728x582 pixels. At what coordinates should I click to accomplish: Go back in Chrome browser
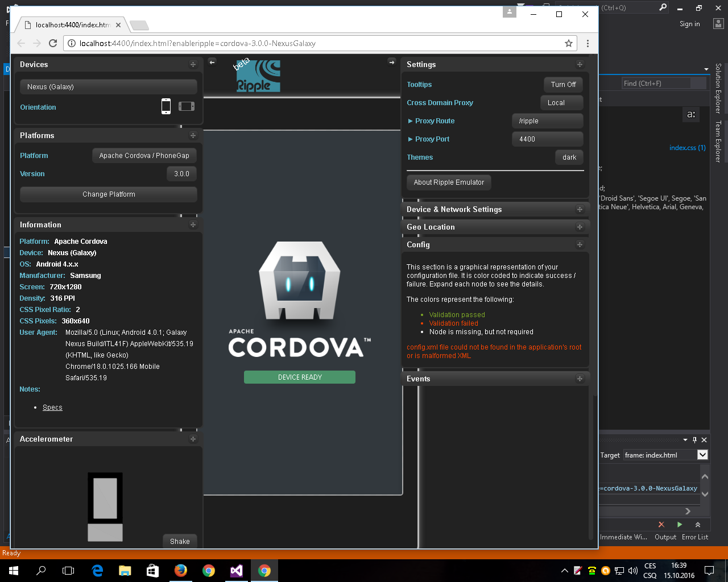(21, 43)
